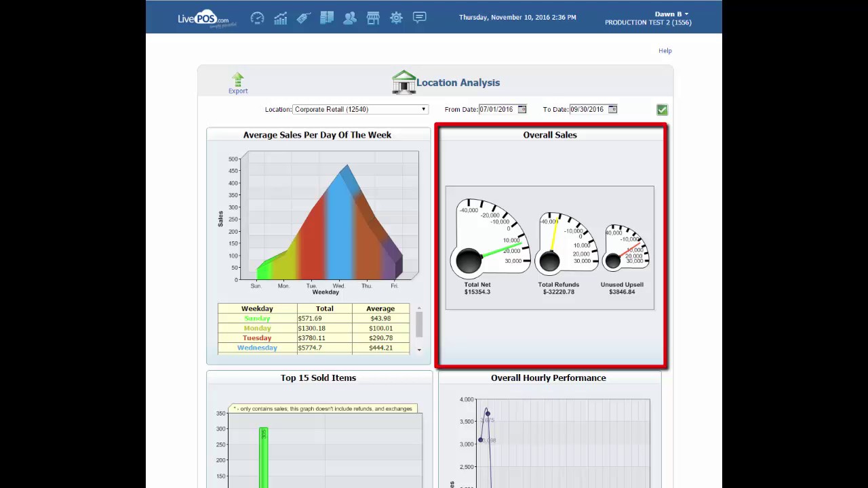Open the store locations shop icon

click(373, 18)
